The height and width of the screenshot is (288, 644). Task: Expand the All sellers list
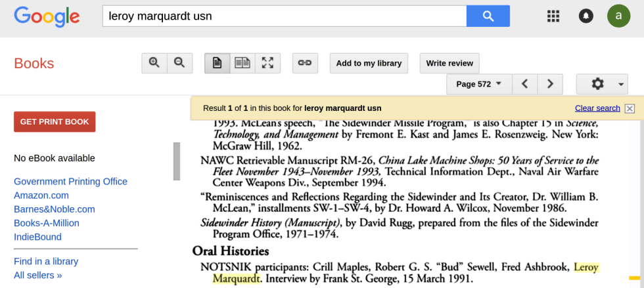coord(37,276)
